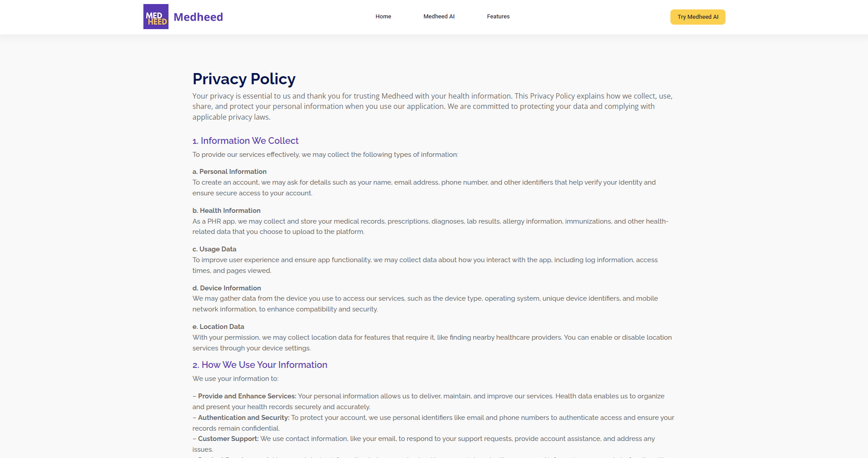868x458 pixels.
Task: Click the Customer Support bold label
Action: tap(228, 439)
